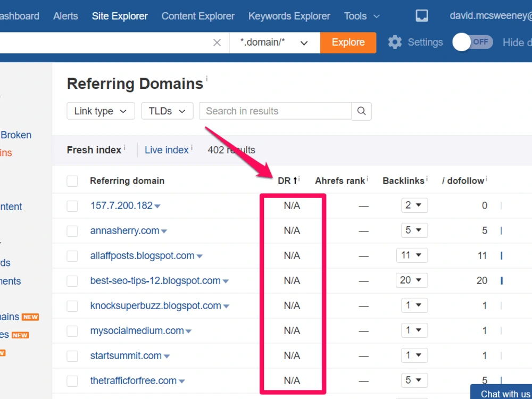Click the account email david.mcsweeney
Screen dimensions: 532x399
(491, 16)
